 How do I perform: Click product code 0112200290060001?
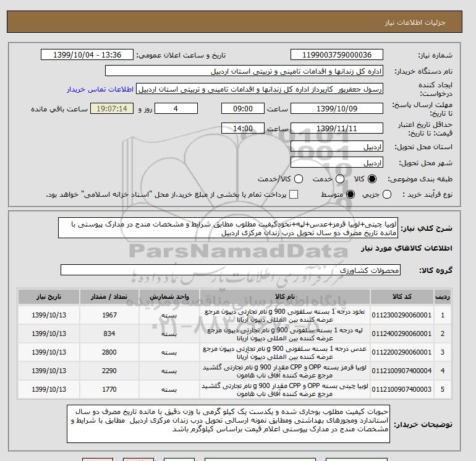click(402, 352)
